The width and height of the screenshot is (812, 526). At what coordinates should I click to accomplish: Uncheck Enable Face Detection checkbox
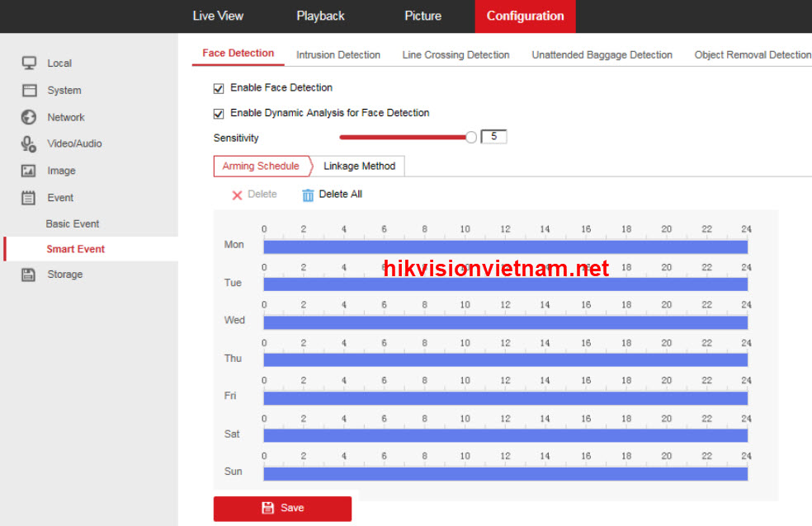219,88
